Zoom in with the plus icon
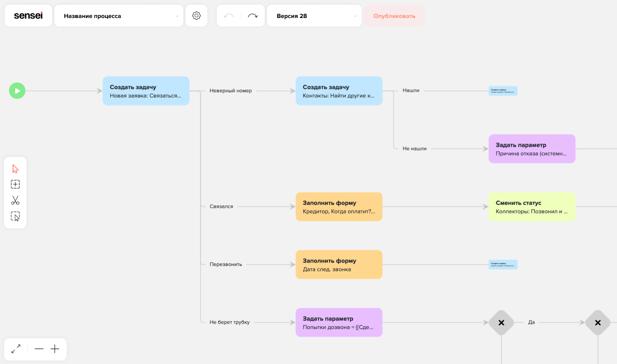This screenshot has height=364, width=617. pos(55,349)
